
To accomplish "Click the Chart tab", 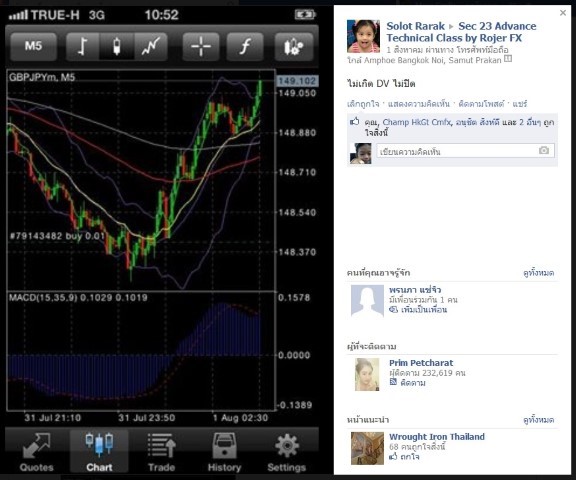I will pos(99,452).
